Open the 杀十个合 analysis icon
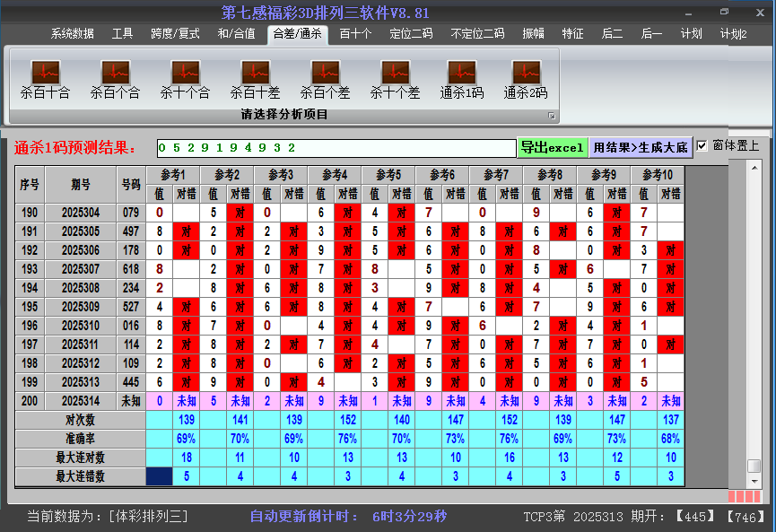Screen dimensions: 776x532 click(x=185, y=73)
